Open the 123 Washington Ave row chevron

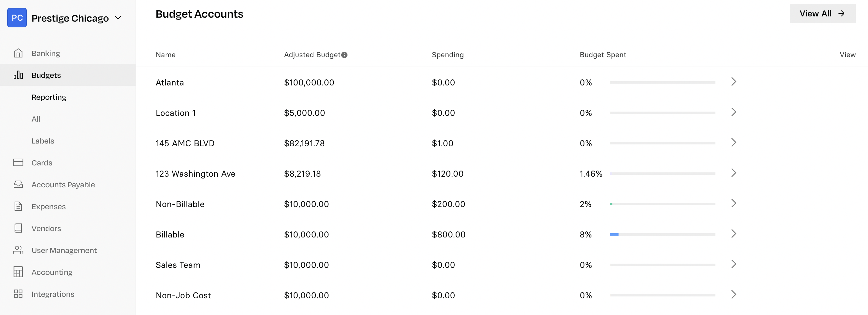[x=734, y=173]
